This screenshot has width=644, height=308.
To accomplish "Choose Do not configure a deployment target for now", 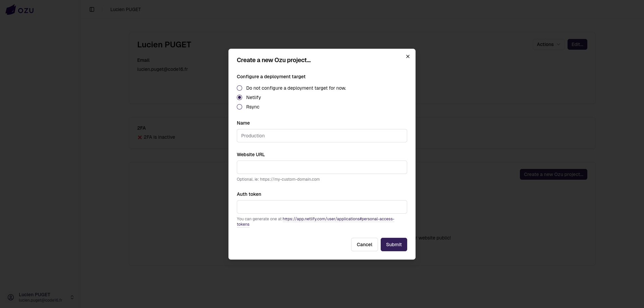I will (x=239, y=88).
